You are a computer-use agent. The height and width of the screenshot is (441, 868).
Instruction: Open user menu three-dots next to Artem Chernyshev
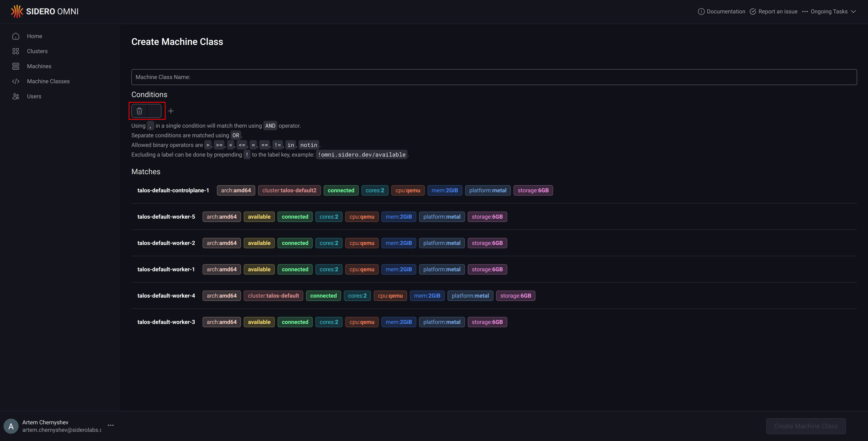[x=110, y=425]
